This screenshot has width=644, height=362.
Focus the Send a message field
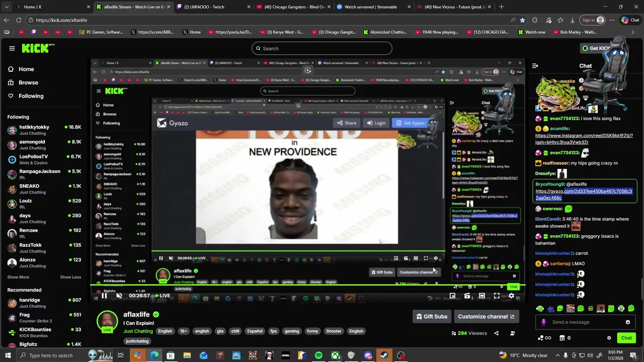pyautogui.click(x=586, y=322)
